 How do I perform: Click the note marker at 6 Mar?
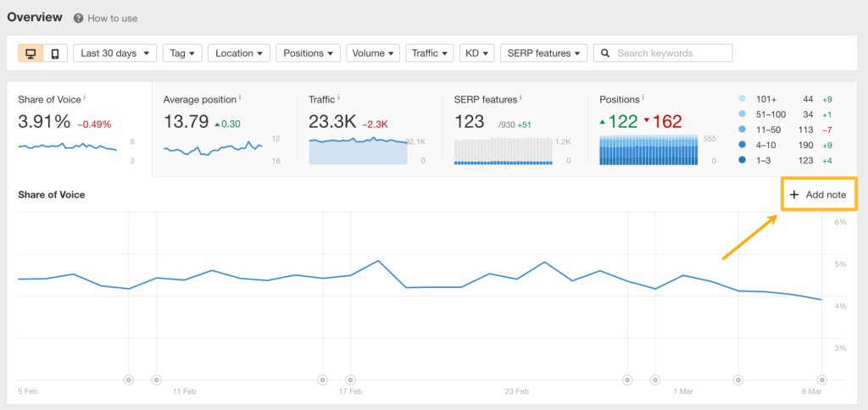821,380
